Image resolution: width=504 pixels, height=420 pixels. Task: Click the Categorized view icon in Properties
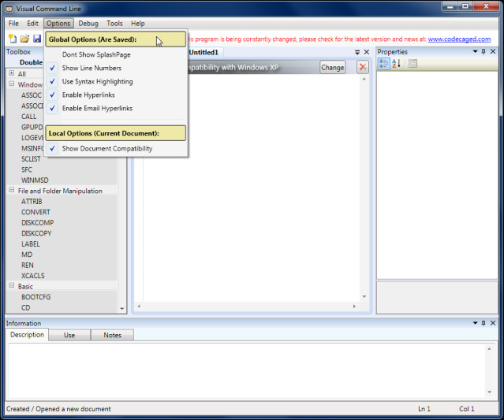pos(383,64)
